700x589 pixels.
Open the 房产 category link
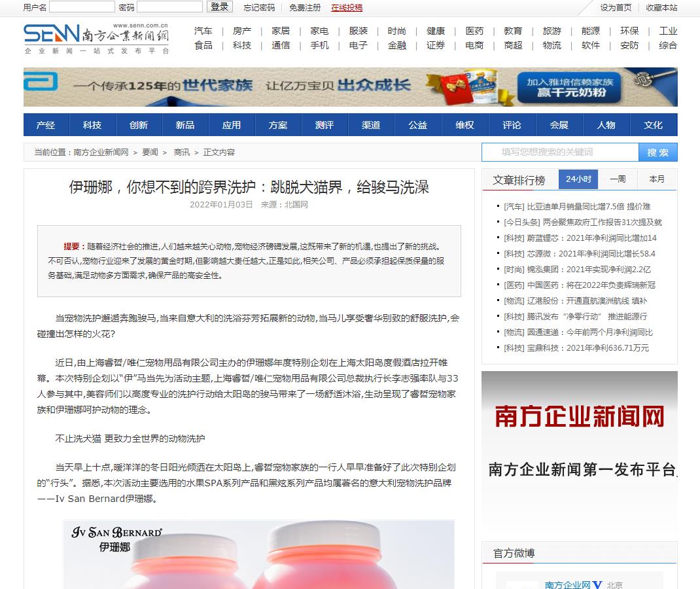[x=242, y=31]
